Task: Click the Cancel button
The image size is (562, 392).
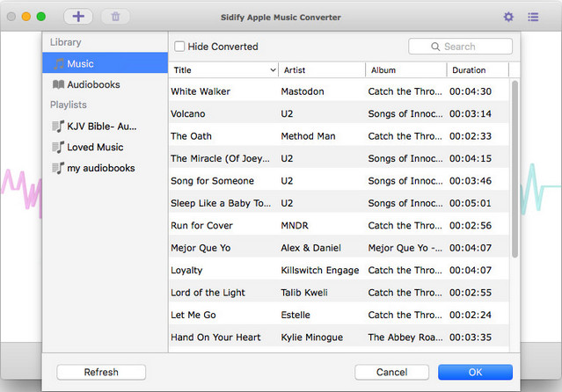Action: pyautogui.click(x=391, y=372)
